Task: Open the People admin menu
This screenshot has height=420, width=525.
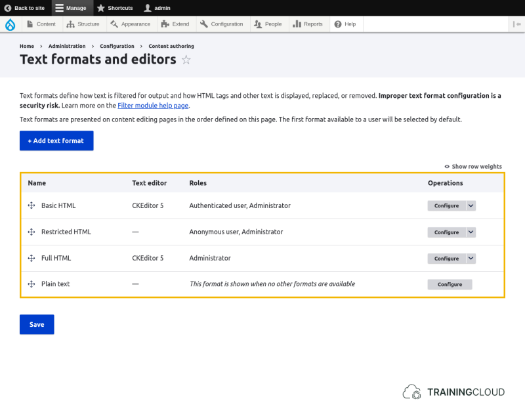Action: pos(269,24)
